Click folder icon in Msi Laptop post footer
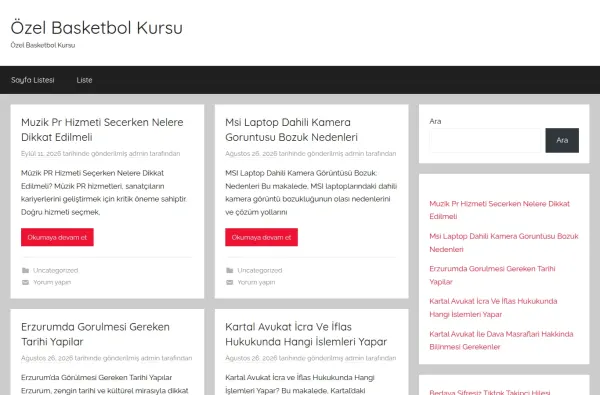Image resolution: width=600 pixels, height=395 pixels. [230, 270]
